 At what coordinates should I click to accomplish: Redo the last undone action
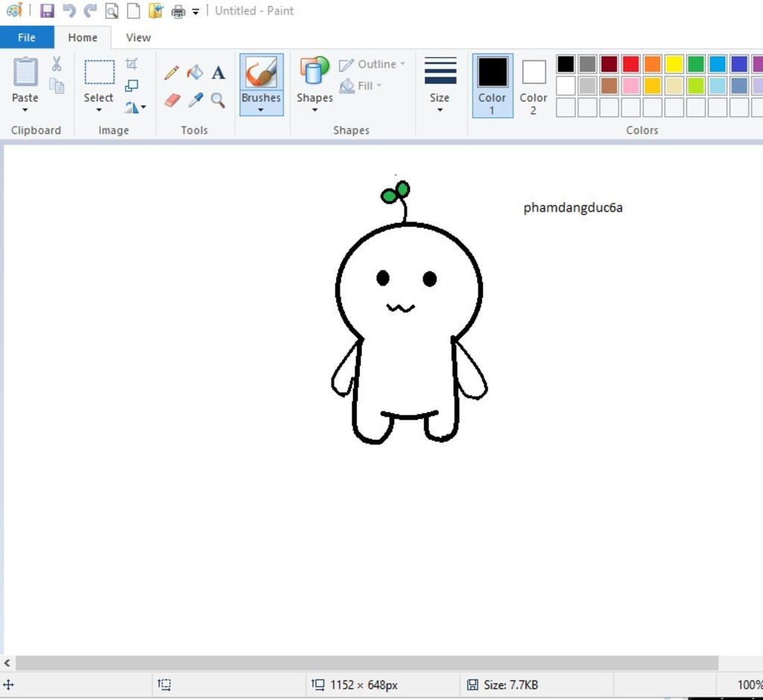[x=90, y=10]
